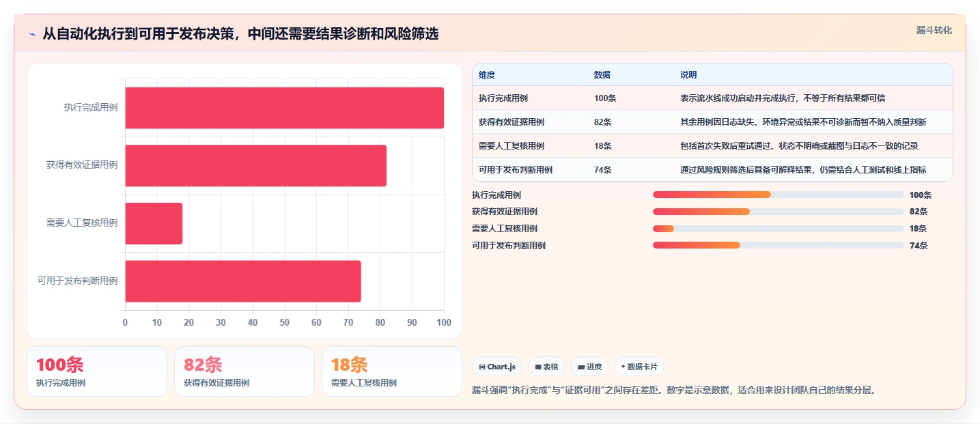The height and width of the screenshot is (424, 980).
Task: Click the 50 tick on the x-axis
Action: pos(285,322)
